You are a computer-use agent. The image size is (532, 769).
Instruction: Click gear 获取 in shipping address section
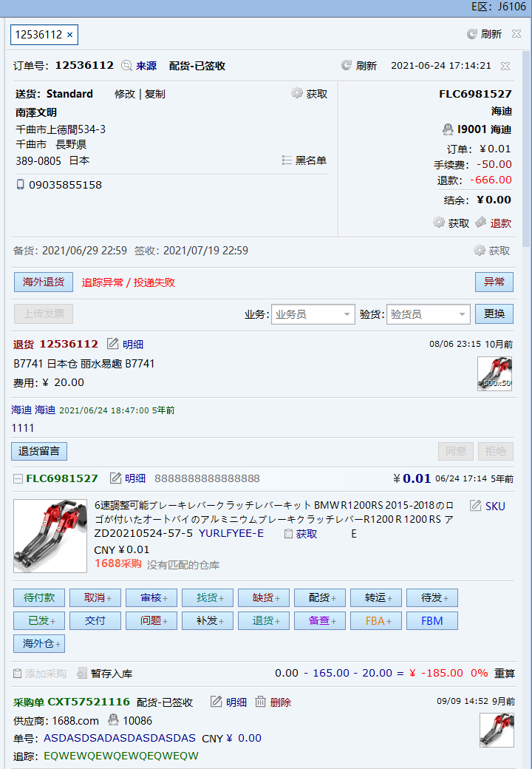(297, 93)
